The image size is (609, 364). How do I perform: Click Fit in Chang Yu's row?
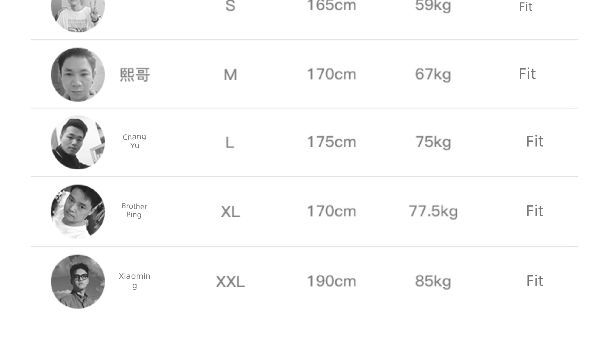click(x=534, y=141)
